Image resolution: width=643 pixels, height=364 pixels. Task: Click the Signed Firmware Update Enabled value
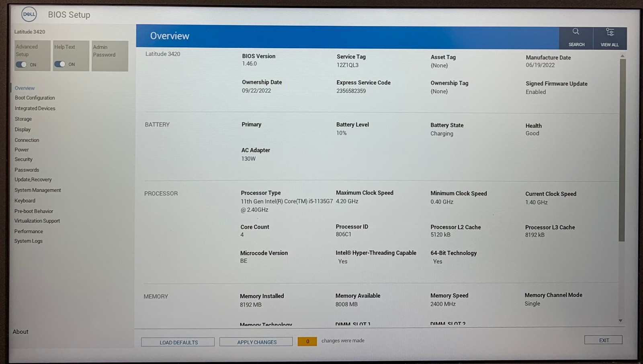coord(536,92)
